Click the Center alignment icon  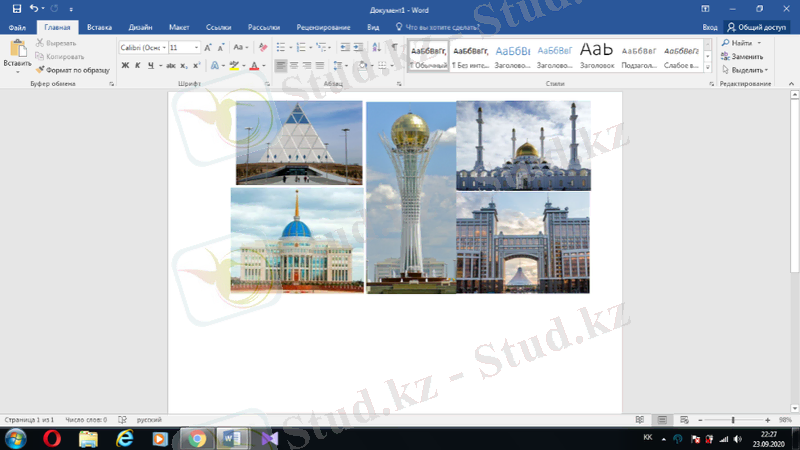pos(295,66)
